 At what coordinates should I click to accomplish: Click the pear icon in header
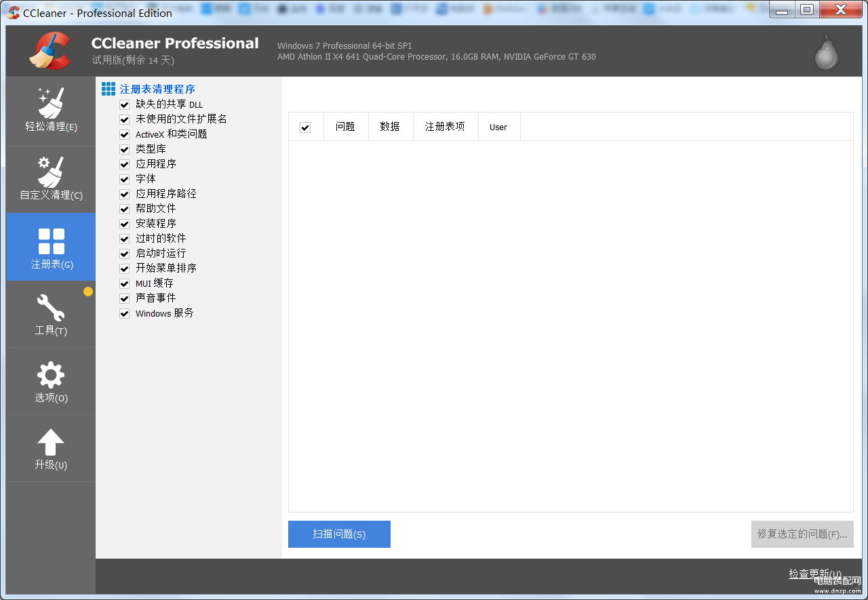(827, 52)
